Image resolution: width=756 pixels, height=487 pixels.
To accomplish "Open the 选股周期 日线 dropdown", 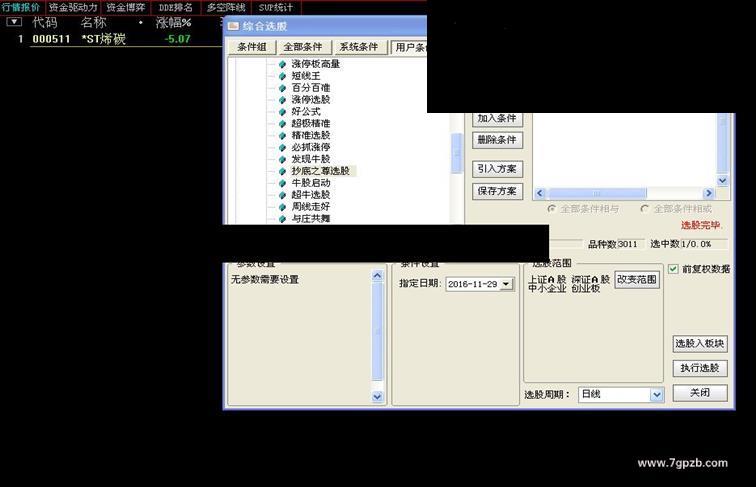I will click(x=656, y=394).
